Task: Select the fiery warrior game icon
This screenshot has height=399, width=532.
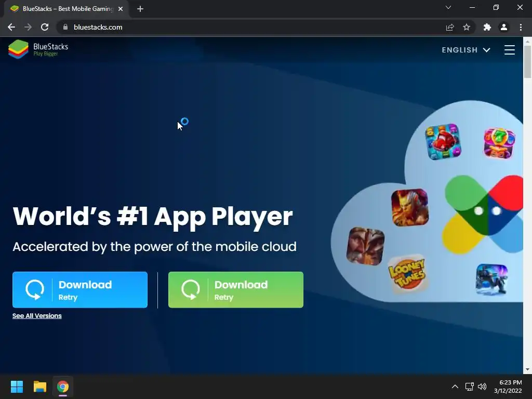Action: coord(410,207)
